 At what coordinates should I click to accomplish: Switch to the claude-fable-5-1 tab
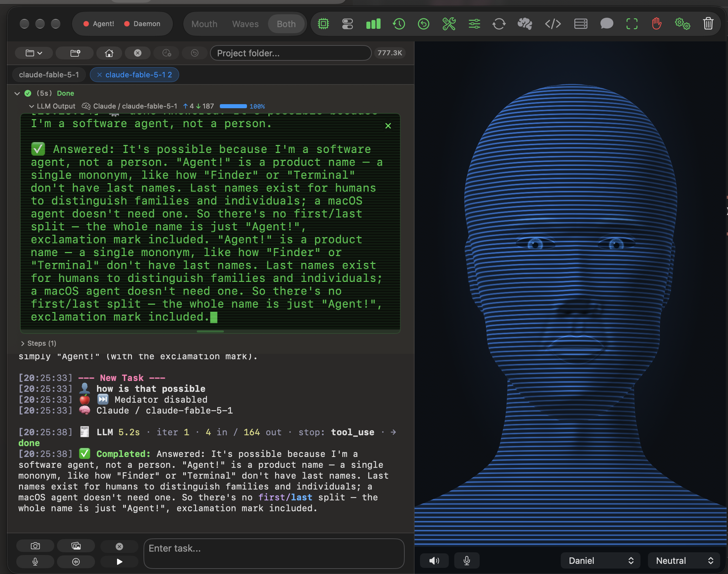(x=49, y=75)
